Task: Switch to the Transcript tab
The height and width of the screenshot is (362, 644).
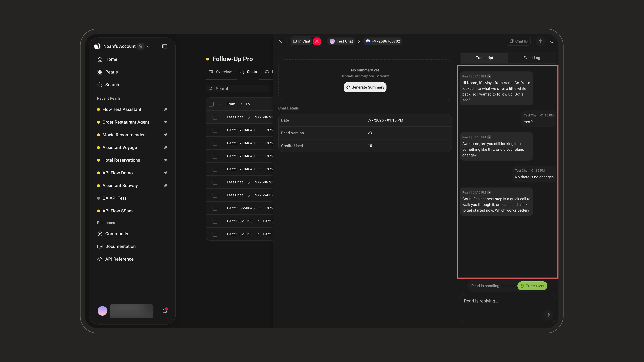Action: pos(484,58)
